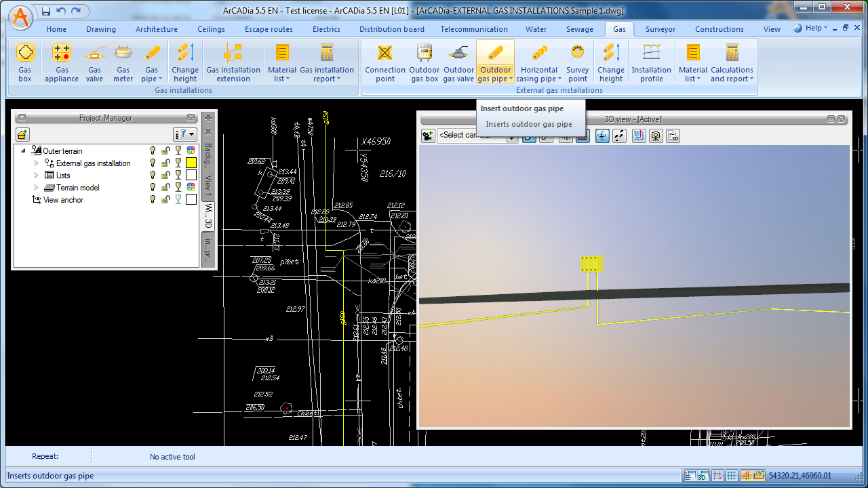Open the Horizontal casing pipe dropdown
Screen dimensions: 868x488
(x=539, y=79)
